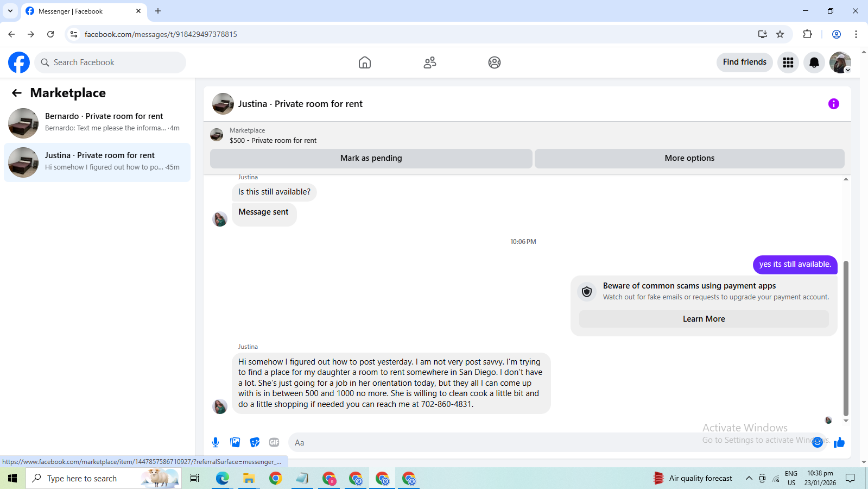
Task: Click the chat scrollbar thumb
Action: pos(846,338)
